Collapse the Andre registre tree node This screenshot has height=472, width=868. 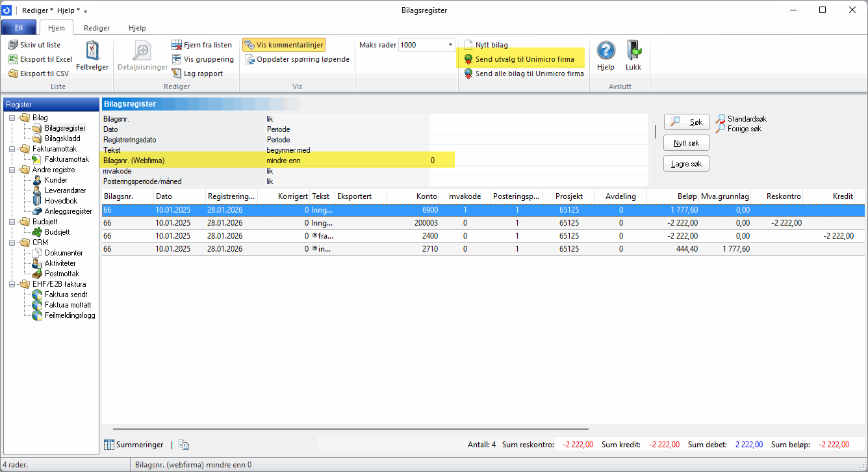13,170
